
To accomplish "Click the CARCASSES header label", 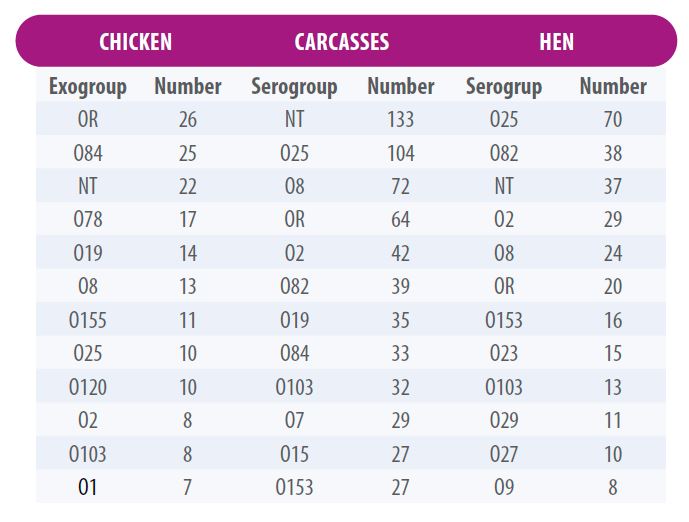I will pos(341,42).
